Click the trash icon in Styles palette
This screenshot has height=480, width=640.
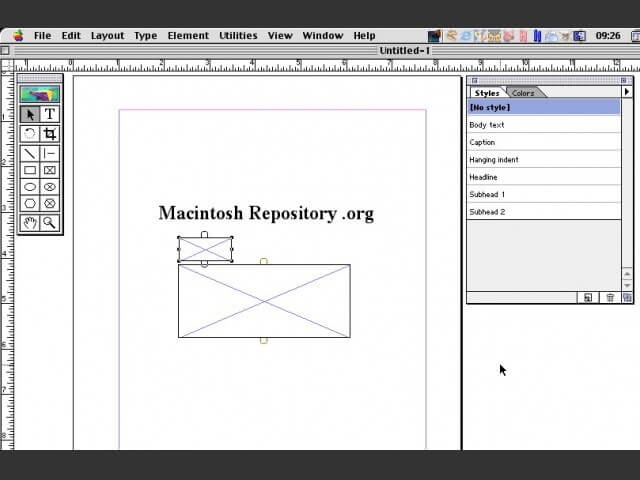(x=610, y=298)
